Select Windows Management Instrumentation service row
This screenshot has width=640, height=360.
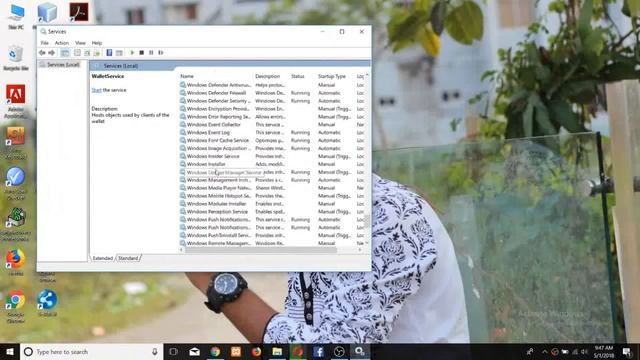pos(271,180)
